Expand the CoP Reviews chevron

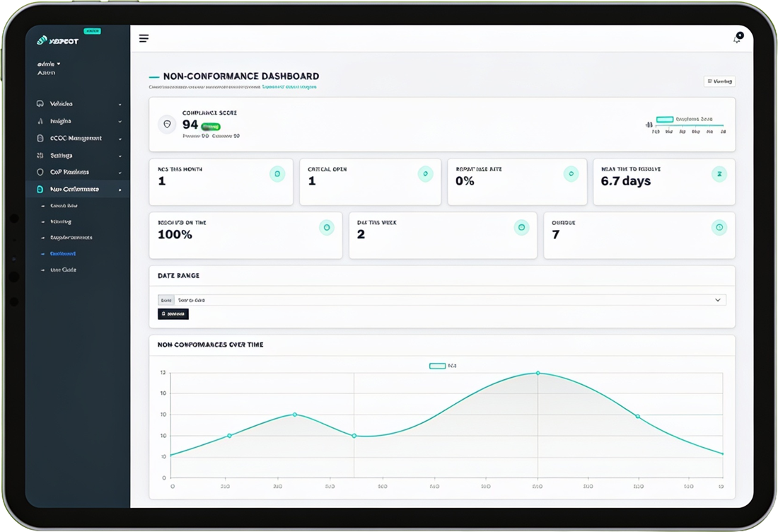(x=120, y=173)
